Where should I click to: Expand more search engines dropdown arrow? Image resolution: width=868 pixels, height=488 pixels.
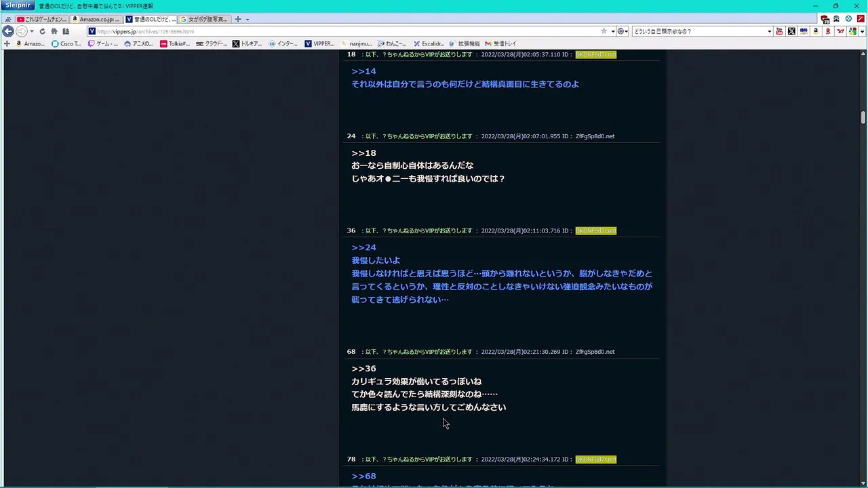click(862, 31)
